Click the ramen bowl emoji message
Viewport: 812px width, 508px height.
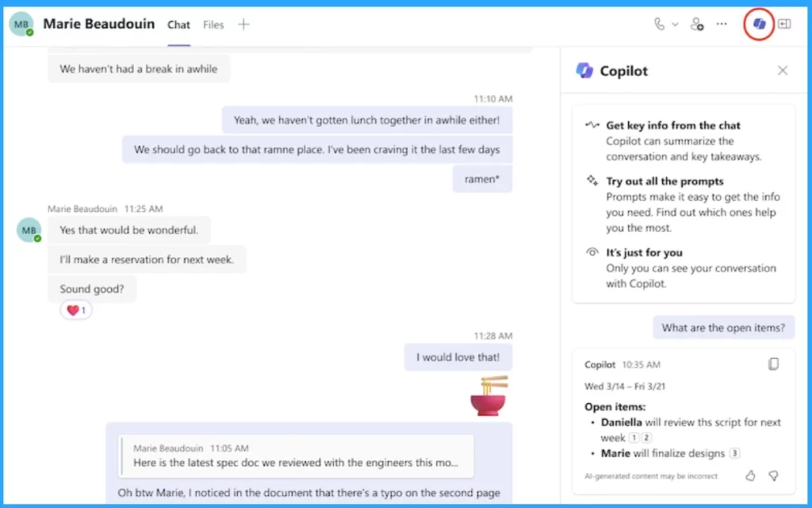[x=489, y=396]
